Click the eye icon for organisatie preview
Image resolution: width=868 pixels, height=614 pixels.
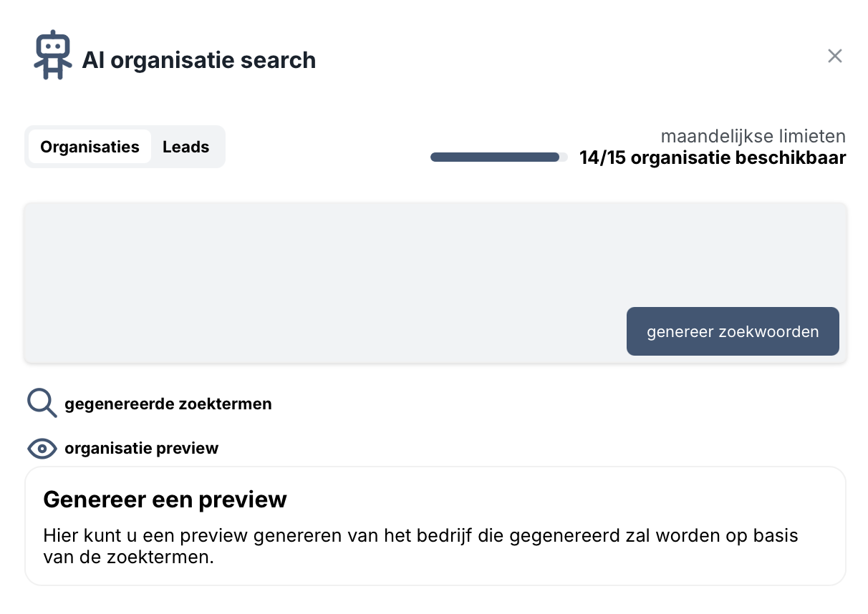tap(42, 449)
